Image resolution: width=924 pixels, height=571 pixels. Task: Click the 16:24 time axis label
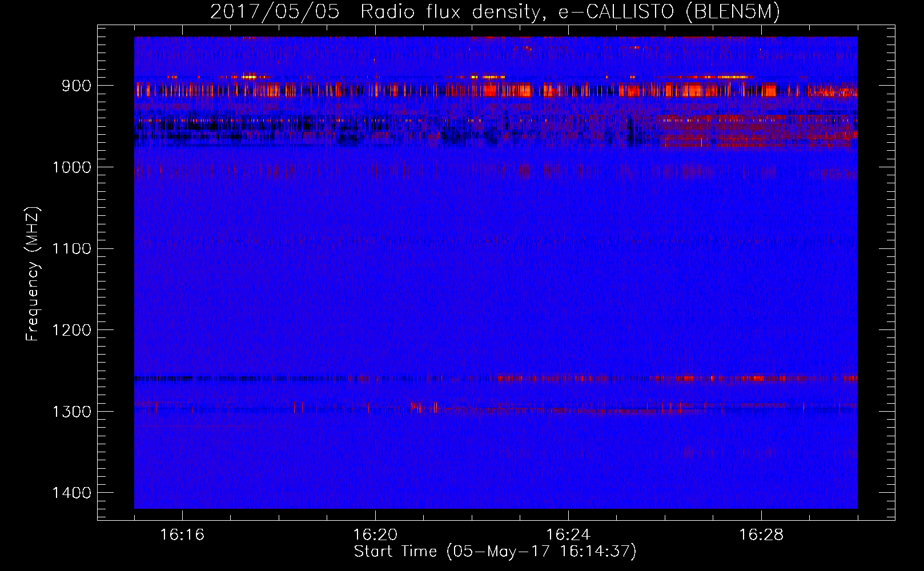(x=568, y=534)
